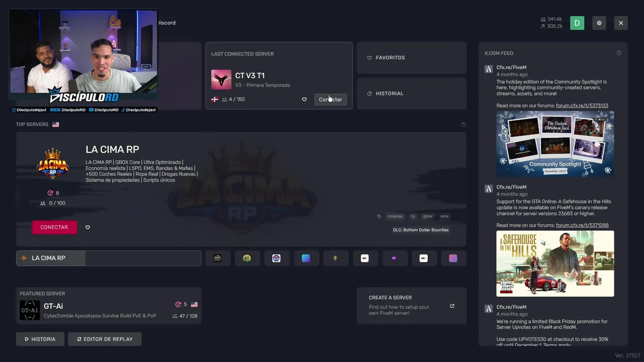Viewport: 644px width, 362px height.
Task: View Safehouse in the Hills image
Action: (555, 263)
